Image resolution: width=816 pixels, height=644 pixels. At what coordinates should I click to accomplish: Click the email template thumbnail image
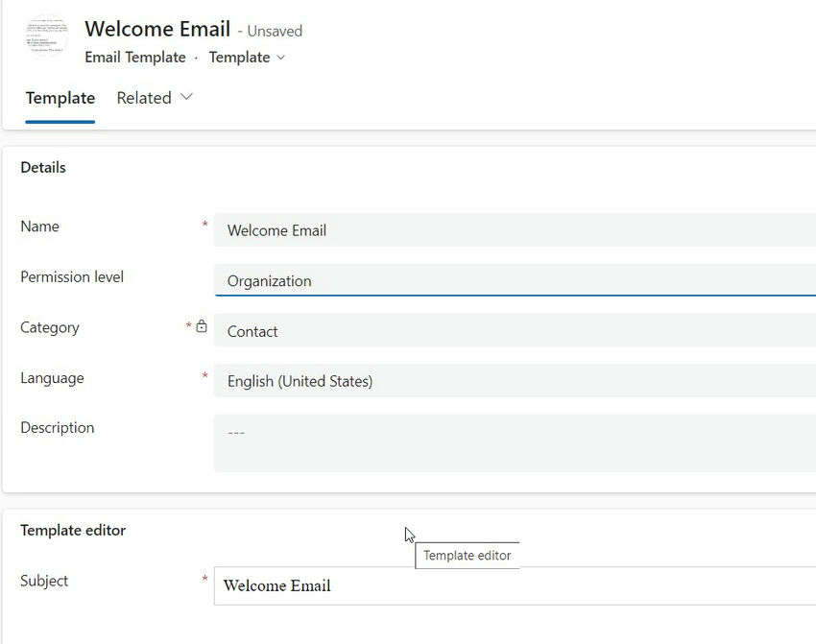[47, 36]
